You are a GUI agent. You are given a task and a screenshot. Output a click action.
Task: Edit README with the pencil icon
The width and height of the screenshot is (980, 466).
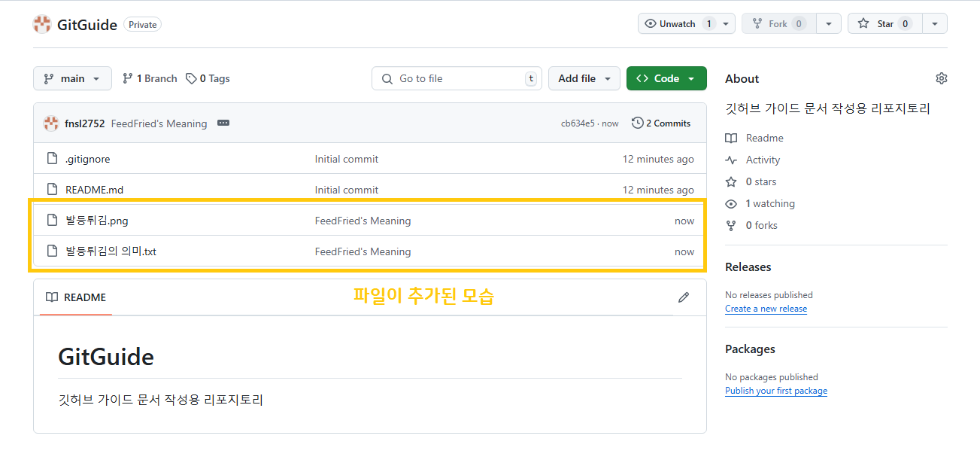coord(683,297)
